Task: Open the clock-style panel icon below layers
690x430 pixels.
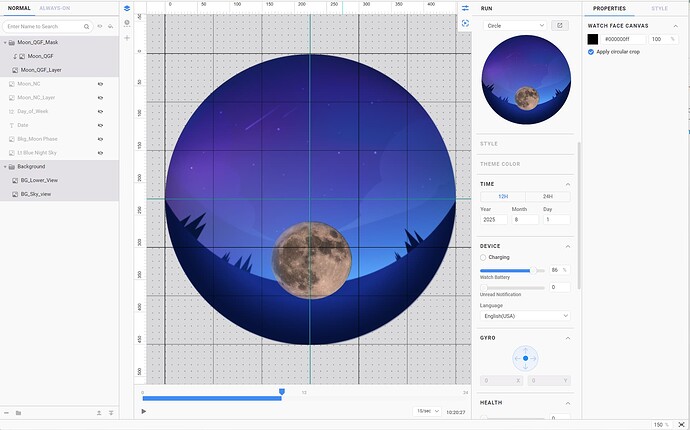Action: pyautogui.click(x=127, y=22)
